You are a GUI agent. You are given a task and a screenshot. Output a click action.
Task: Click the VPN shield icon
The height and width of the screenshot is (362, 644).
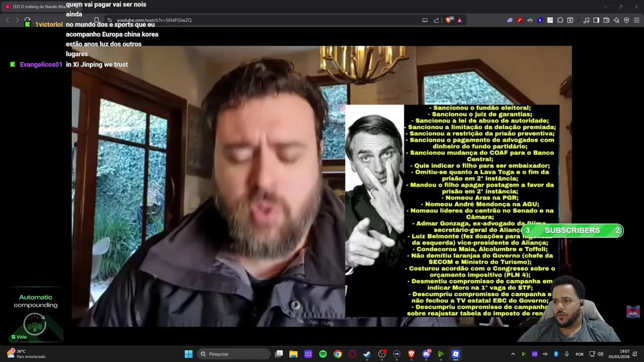626,20
